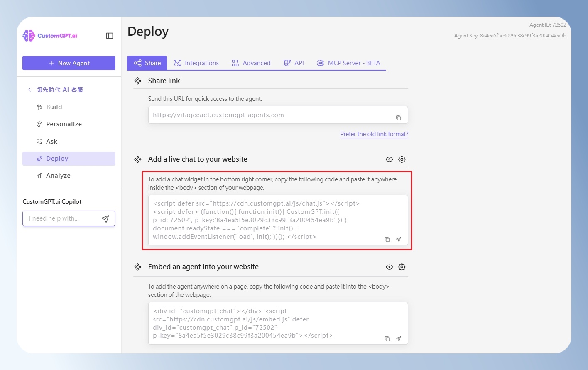Image resolution: width=588 pixels, height=370 pixels.
Task: Send the embed code via paper plane icon
Action: click(398, 339)
